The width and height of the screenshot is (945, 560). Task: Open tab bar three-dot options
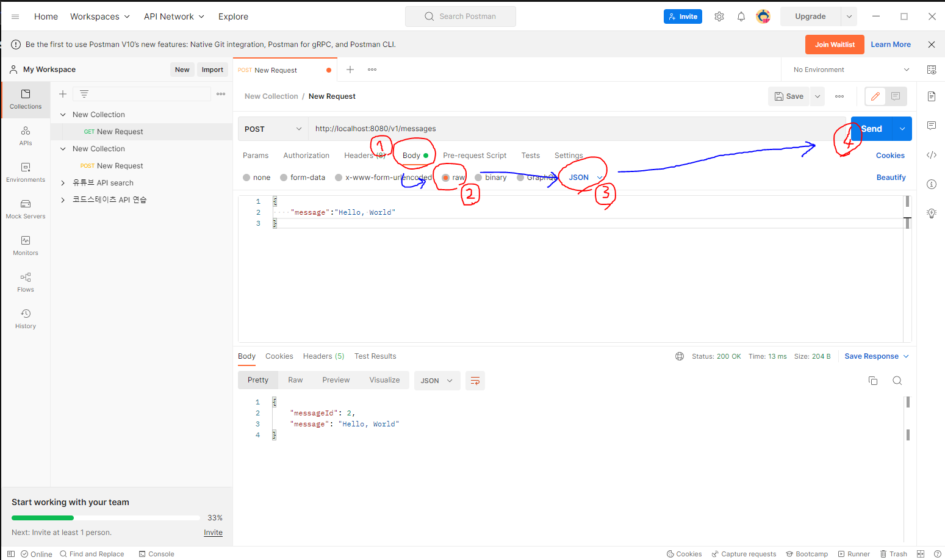pyautogui.click(x=372, y=70)
